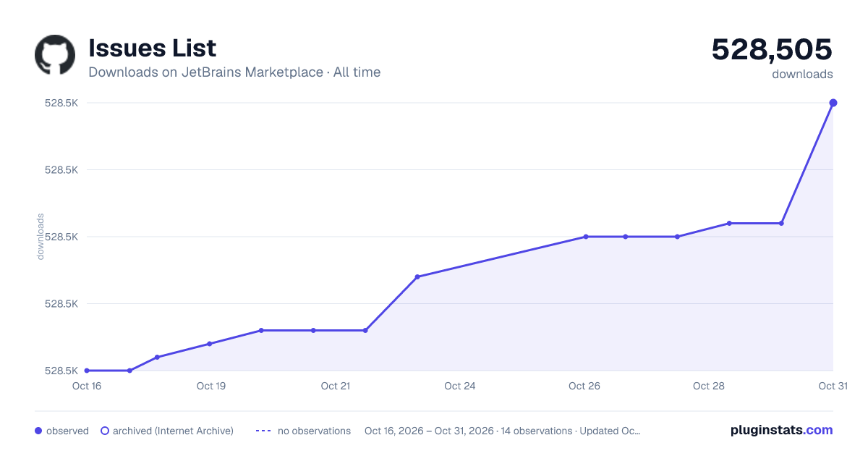
Task: Select the data point above Oct 19
Action: point(210,344)
